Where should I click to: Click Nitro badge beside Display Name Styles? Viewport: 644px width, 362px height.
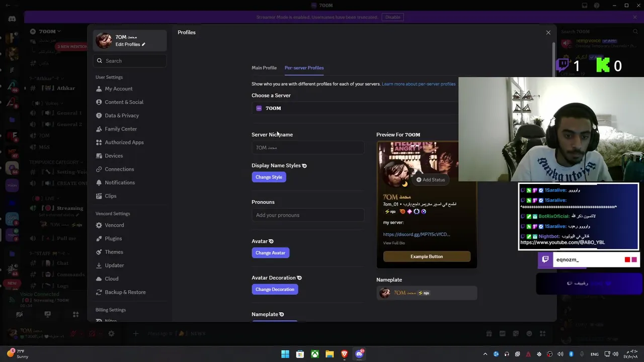(x=304, y=165)
